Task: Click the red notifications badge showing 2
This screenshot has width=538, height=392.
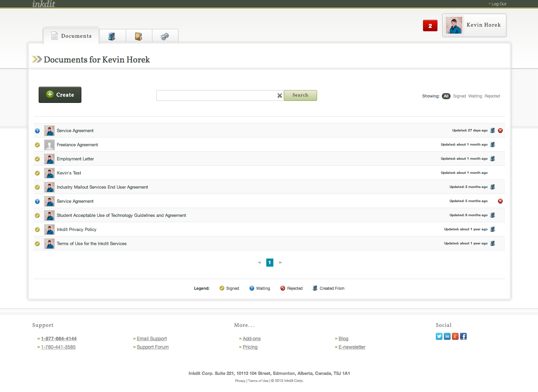Action: click(x=430, y=26)
